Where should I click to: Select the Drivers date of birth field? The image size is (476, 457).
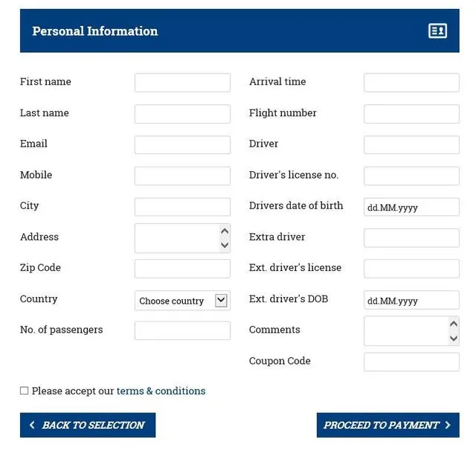tap(411, 207)
